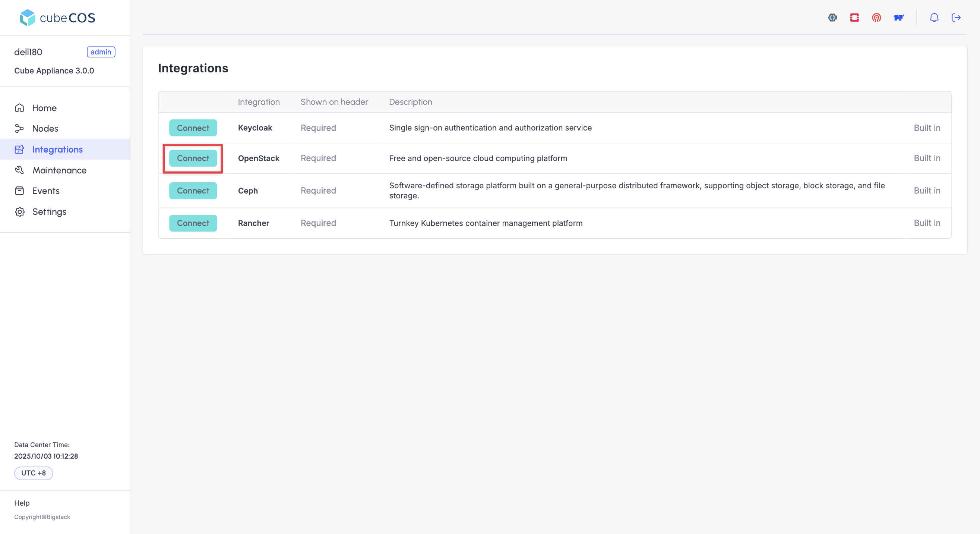Click the admin role badge
The width and height of the screenshot is (980, 534).
[101, 52]
